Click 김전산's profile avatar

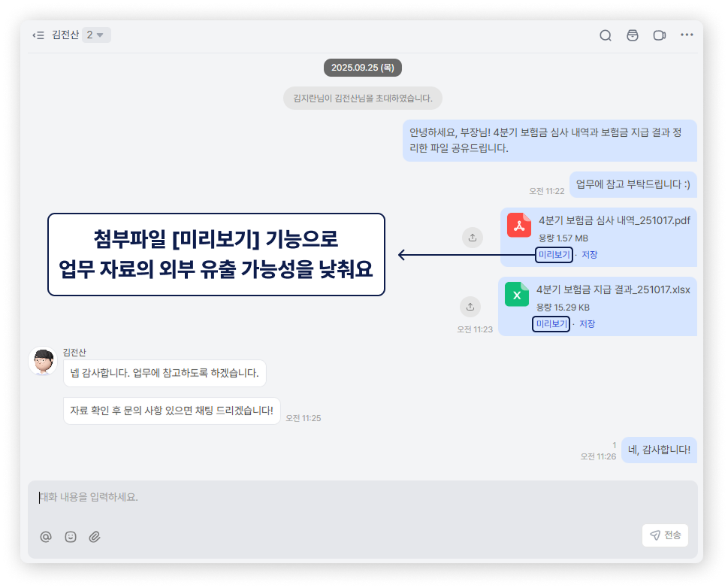point(43,361)
